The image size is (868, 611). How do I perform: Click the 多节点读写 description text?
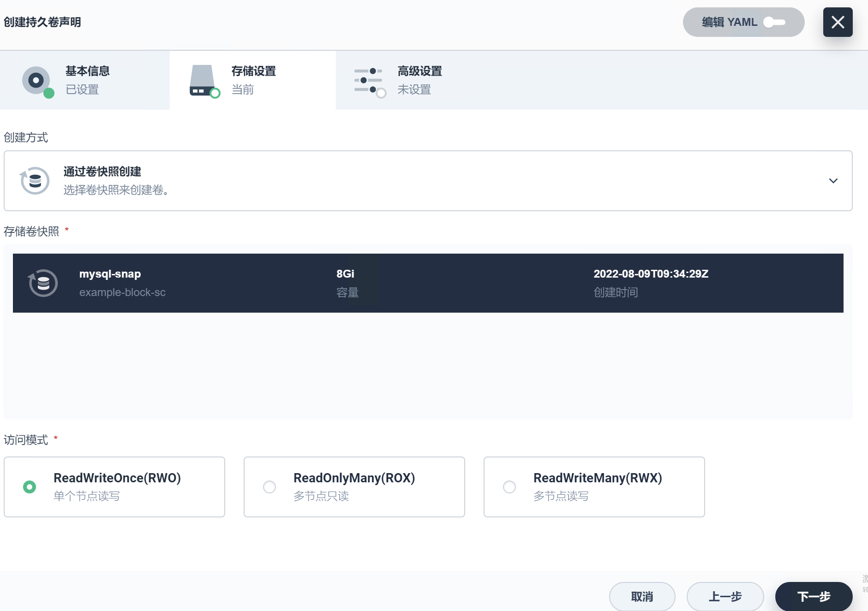(561, 496)
